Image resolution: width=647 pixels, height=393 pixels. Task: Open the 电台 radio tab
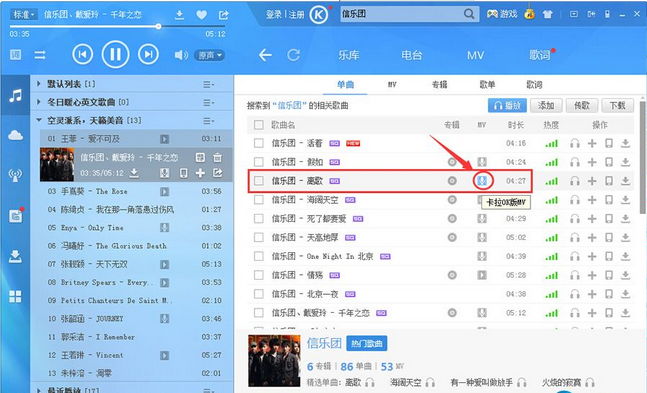(412, 55)
